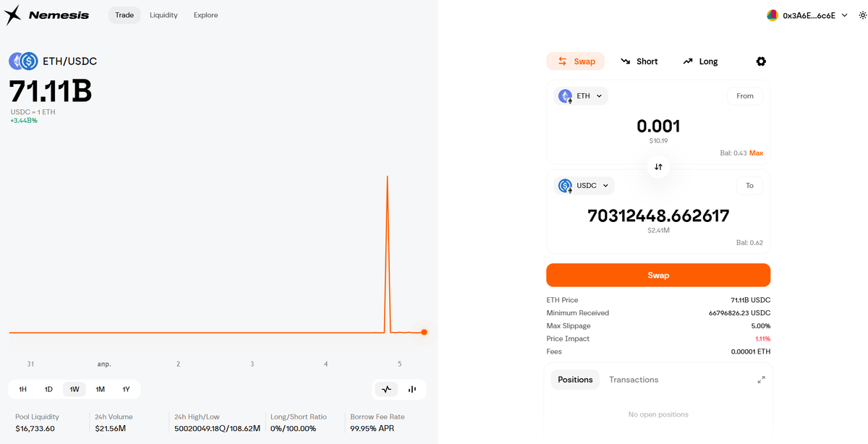
Task: Click the chart's current price dot
Action: 424,333
